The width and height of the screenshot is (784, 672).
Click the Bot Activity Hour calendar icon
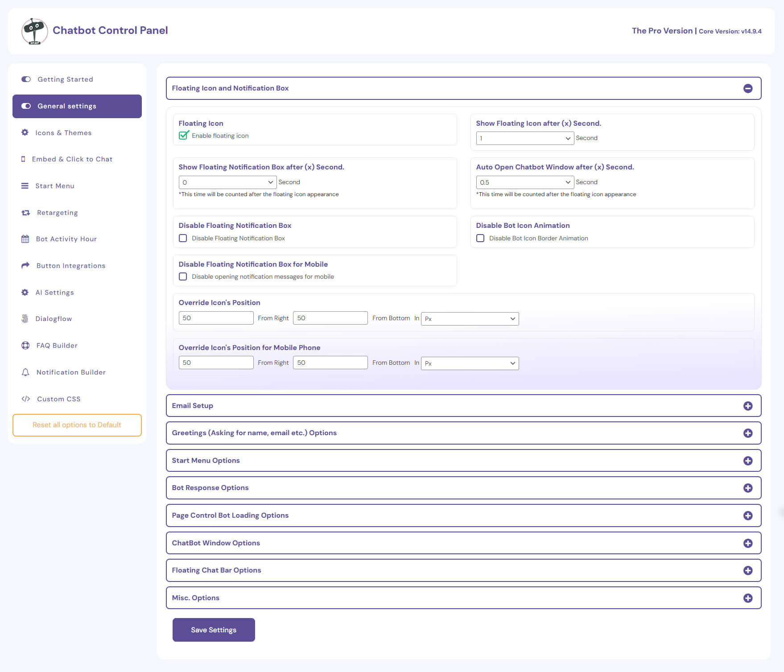click(x=25, y=239)
